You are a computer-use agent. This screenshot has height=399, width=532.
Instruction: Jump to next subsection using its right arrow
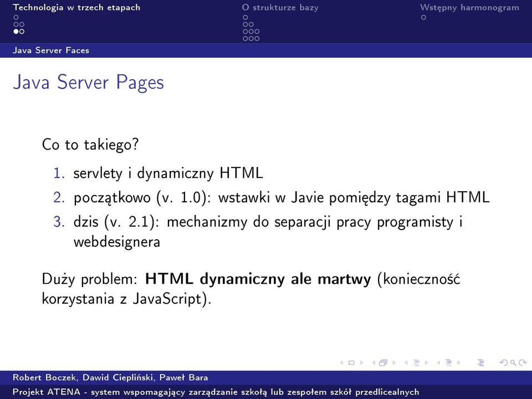426,362
